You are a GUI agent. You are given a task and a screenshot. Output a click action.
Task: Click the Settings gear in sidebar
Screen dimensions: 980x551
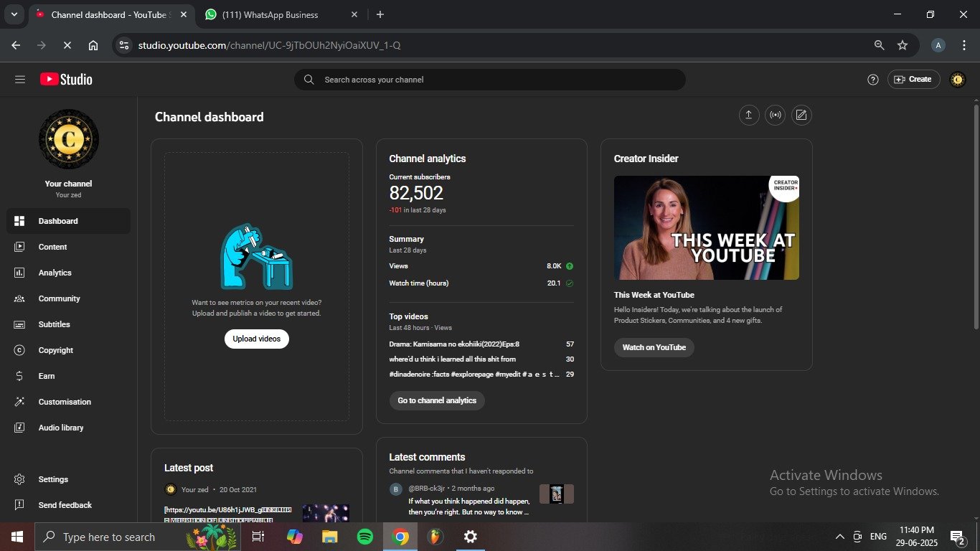20,479
